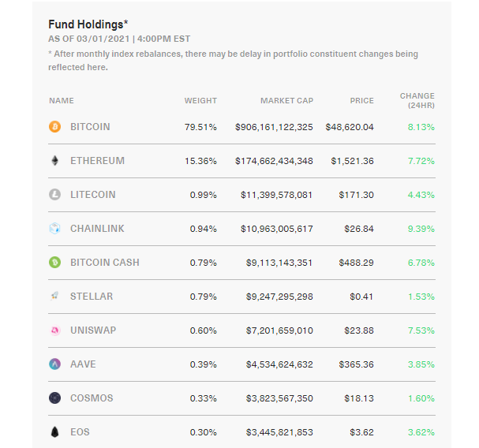Screen dimensions: 479x448
Task: Click the MARKET CAP column header
Action: pyautogui.click(x=287, y=101)
